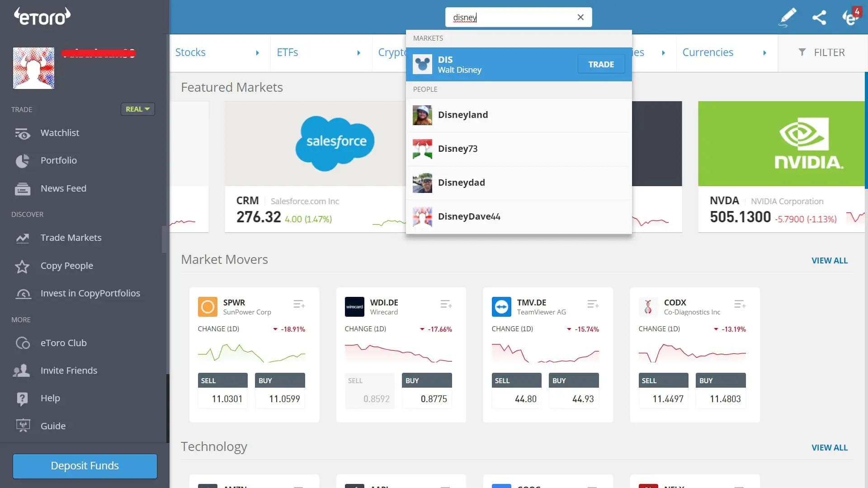
Task: Click the share icon in header
Action: tap(819, 17)
